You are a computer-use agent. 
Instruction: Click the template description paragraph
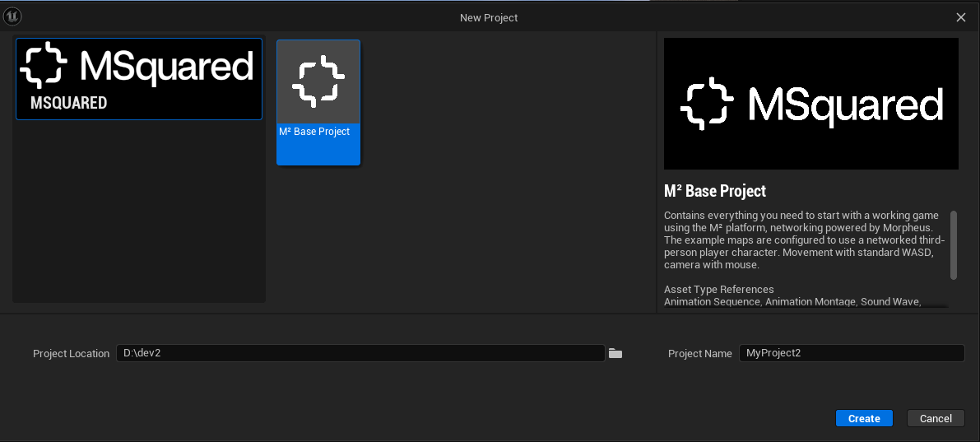coord(804,240)
